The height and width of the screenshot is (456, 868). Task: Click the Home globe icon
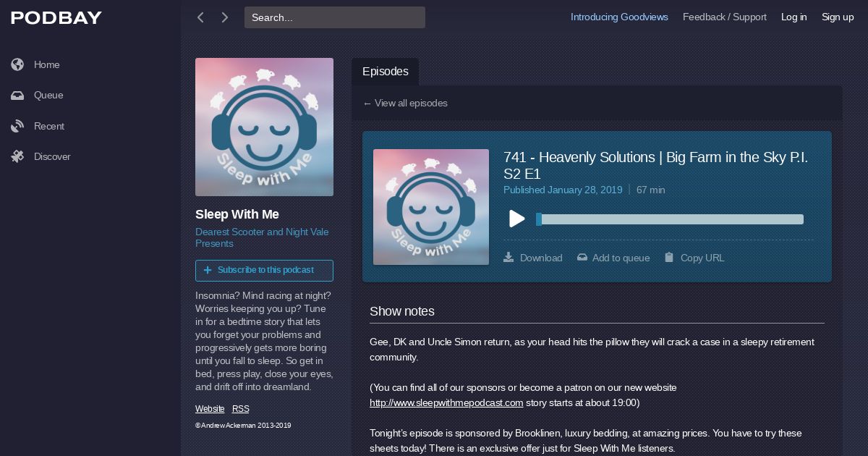(17, 64)
